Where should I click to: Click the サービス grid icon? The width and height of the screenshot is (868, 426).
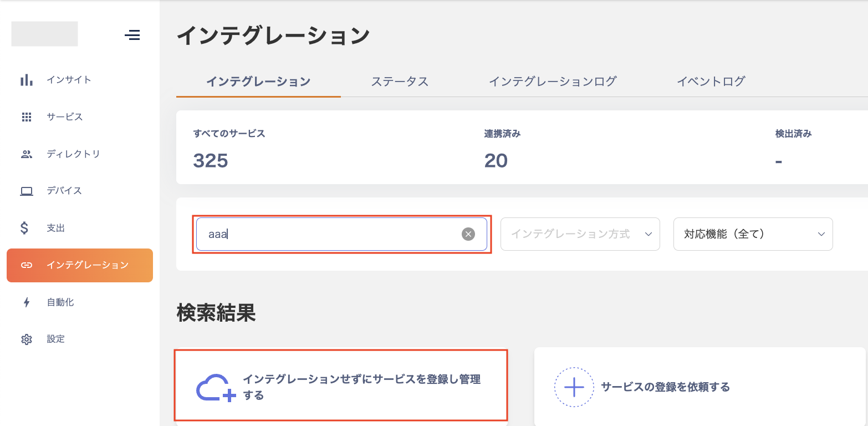[26, 117]
